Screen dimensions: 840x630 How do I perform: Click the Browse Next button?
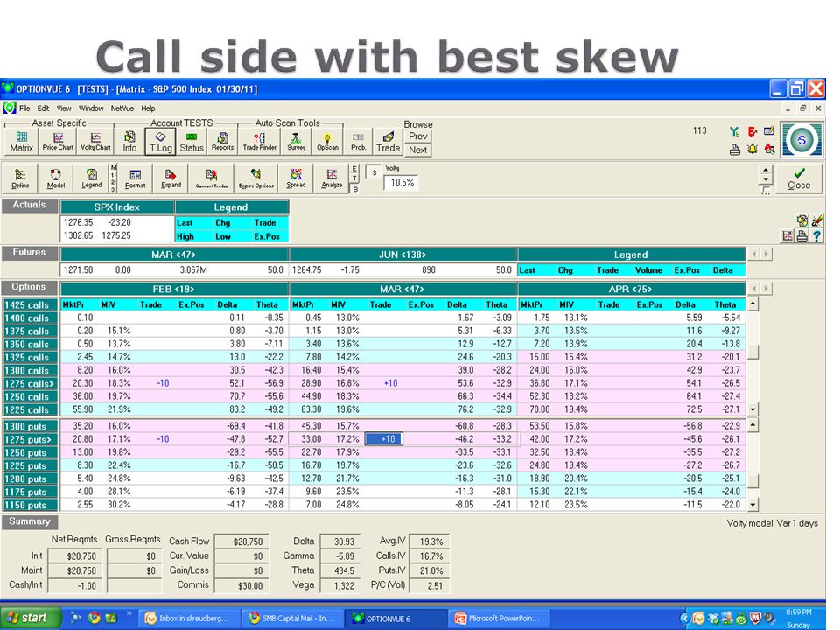click(x=418, y=150)
